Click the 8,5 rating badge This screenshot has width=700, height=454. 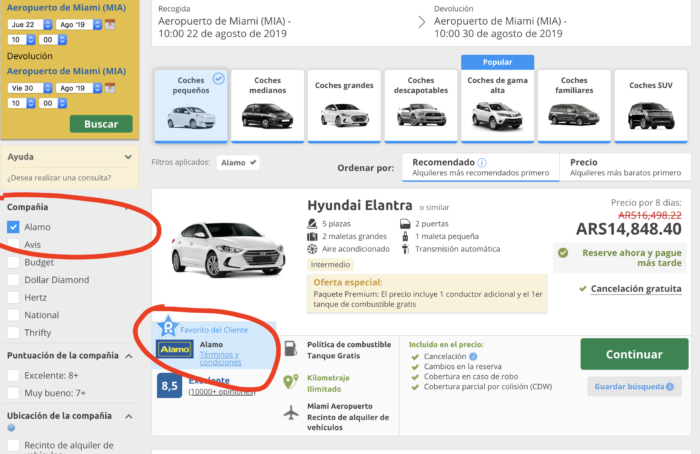pos(169,386)
